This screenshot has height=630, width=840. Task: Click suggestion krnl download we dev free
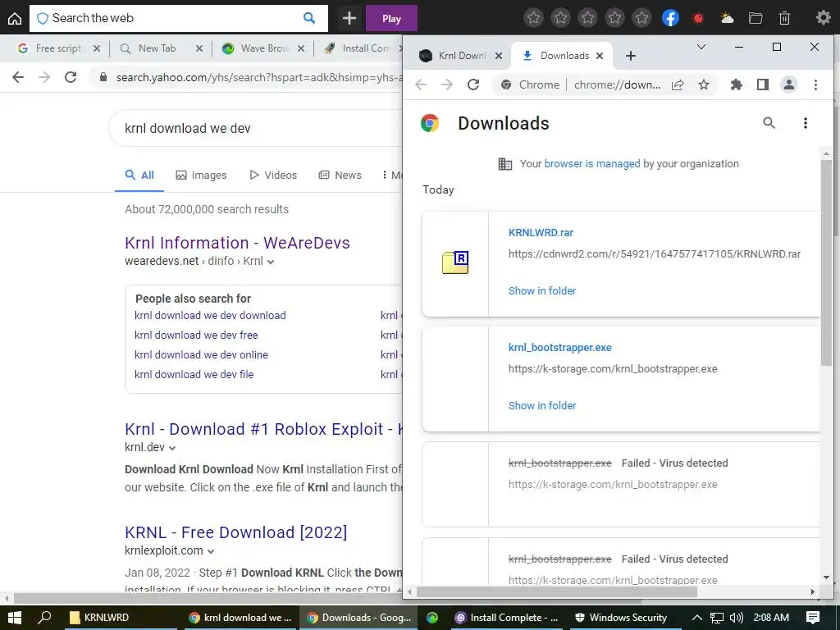click(196, 336)
